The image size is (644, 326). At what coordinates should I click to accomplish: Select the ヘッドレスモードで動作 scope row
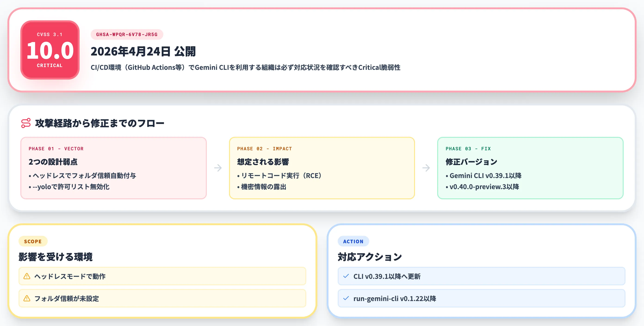[162, 276]
